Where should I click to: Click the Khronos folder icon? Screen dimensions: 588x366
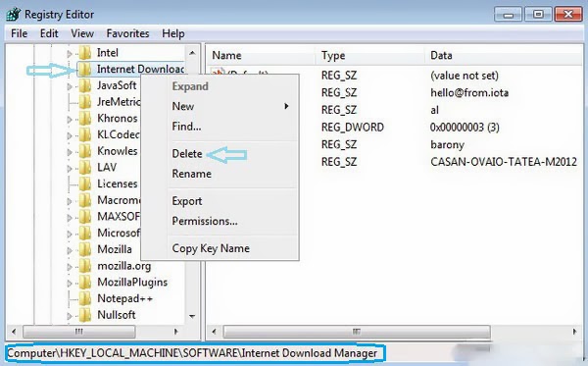85,119
